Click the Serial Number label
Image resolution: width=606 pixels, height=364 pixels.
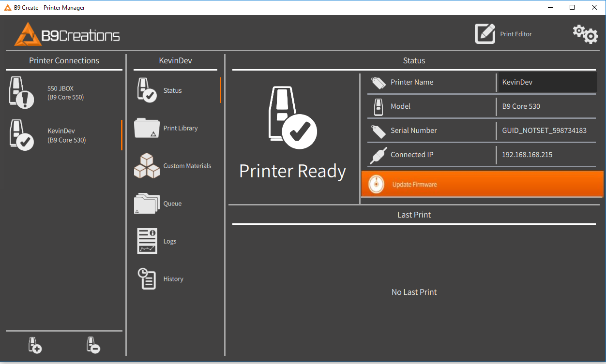[x=414, y=131]
